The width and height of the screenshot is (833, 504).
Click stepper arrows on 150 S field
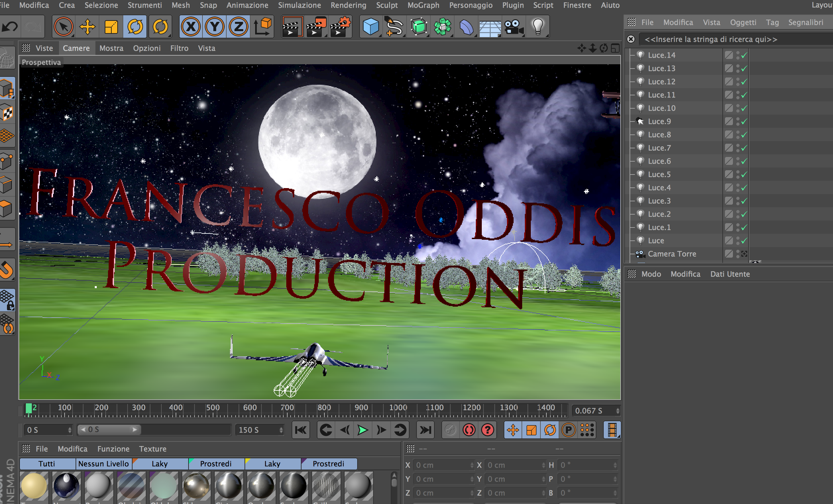(281, 430)
